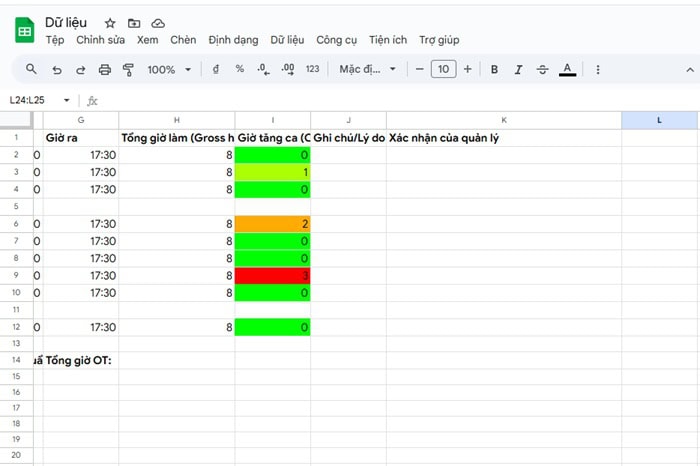The height and width of the screenshot is (466, 700).
Task: Select the paint format tool
Action: (x=128, y=70)
